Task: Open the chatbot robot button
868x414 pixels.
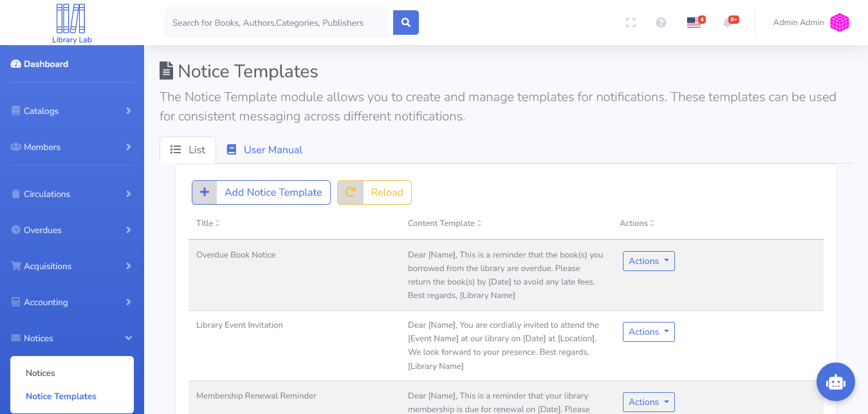Action: [835, 382]
